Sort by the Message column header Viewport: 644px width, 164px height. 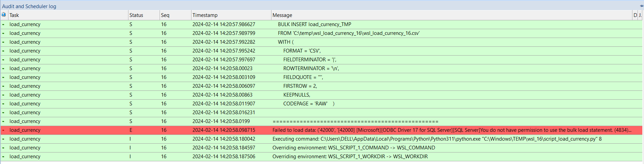click(x=452, y=15)
